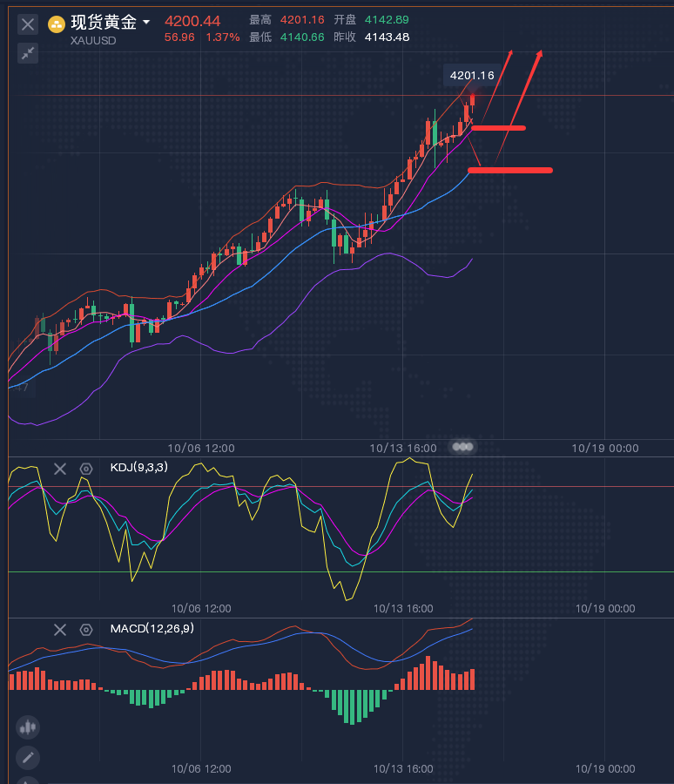The width and height of the screenshot is (674, 784).
Task: Open the candlestick chart type tool
Action: [x=28, y=726]
